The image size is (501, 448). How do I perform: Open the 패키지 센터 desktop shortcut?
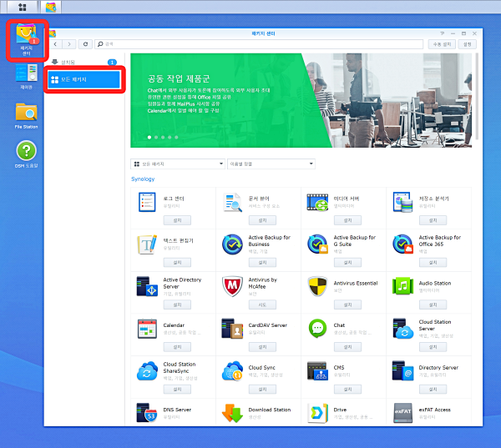coord(27,40)
